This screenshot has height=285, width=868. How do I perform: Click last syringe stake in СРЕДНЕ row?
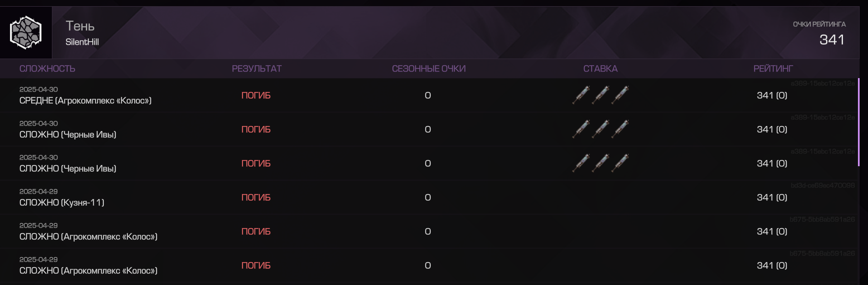620,95
